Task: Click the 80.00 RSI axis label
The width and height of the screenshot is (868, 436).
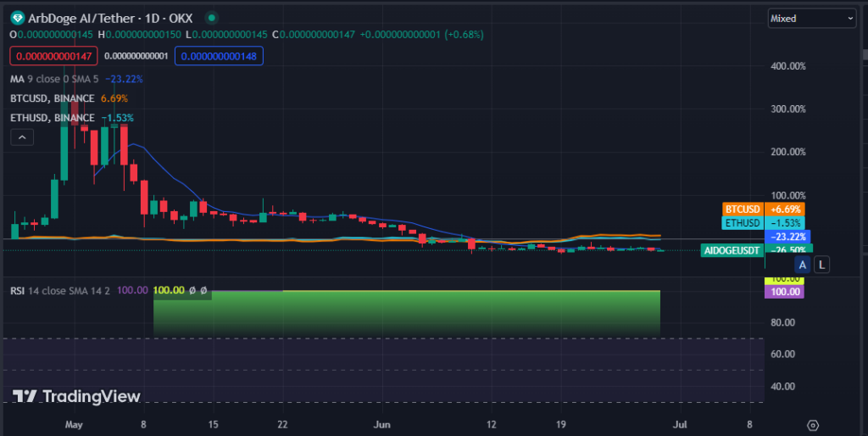Action: [782, 322]
